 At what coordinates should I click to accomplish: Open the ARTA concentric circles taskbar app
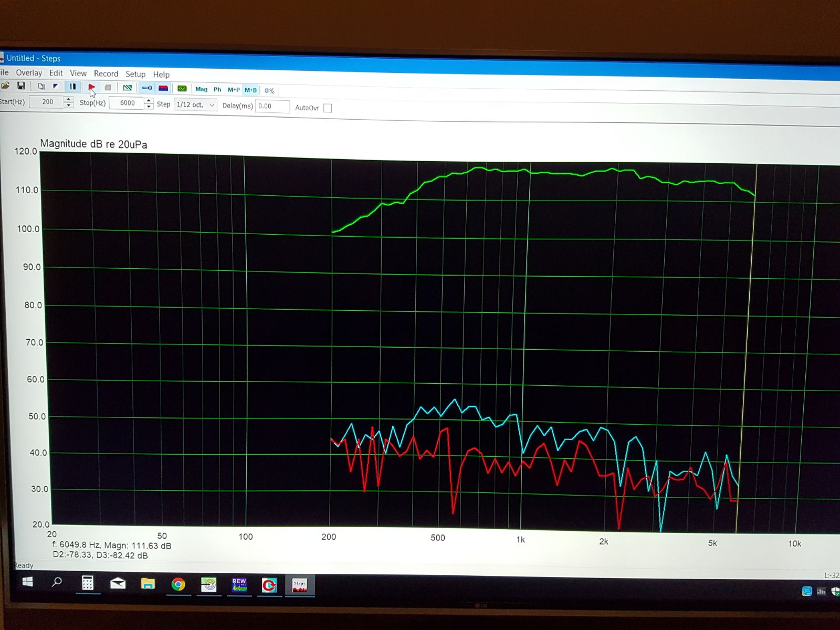coord(209,585)
